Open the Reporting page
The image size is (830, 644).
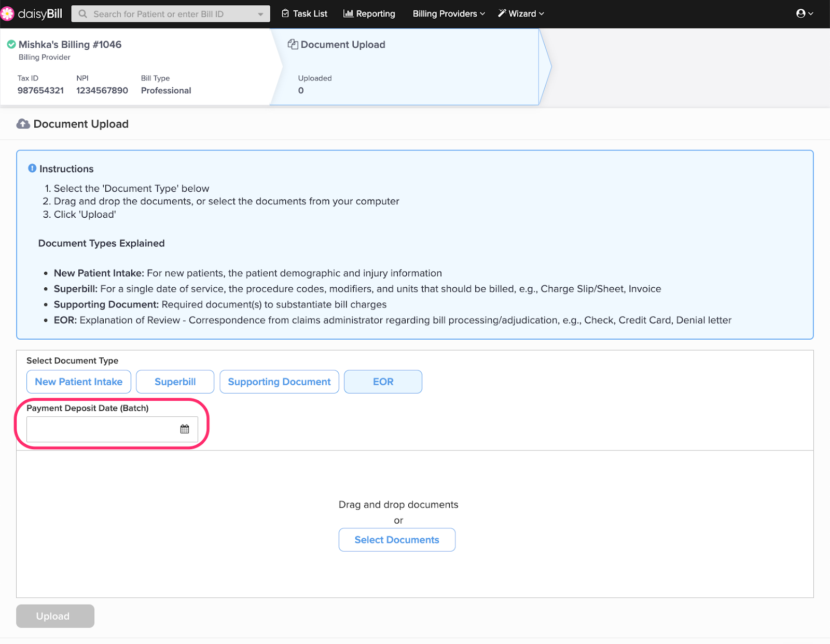(369, 14)
